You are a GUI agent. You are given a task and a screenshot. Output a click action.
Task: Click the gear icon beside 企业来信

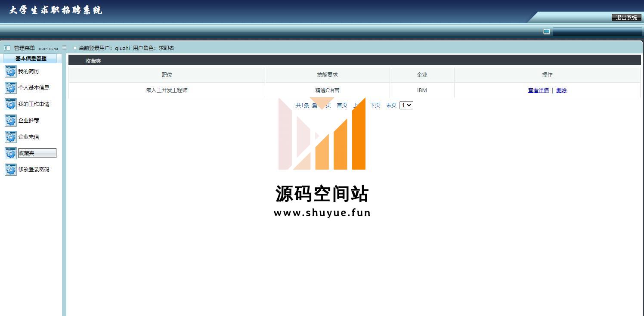(x=11, y=137)
